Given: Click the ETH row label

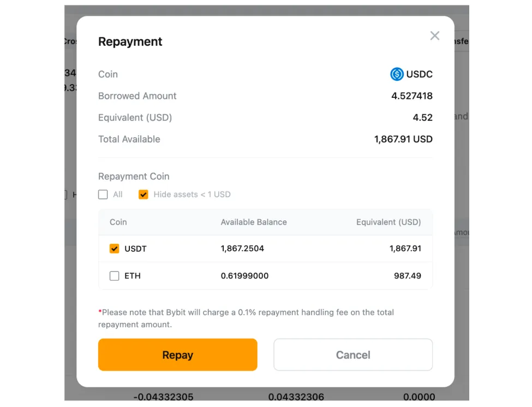Looking at the screenshot, I should coord(133,276).
